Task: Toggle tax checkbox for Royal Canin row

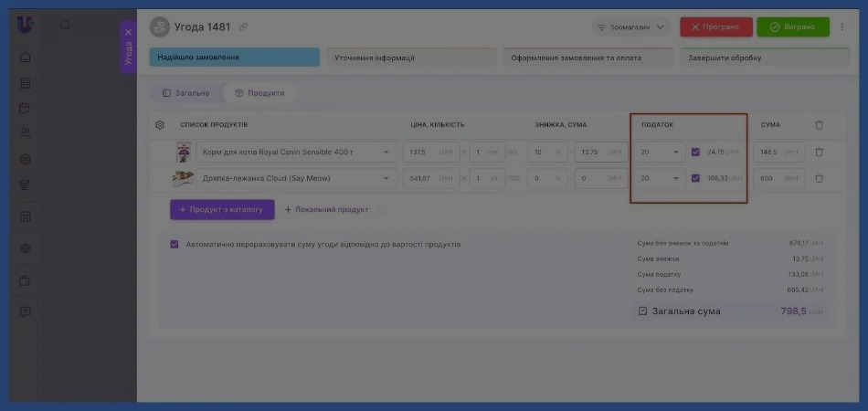Action: [x=696, y=153]
